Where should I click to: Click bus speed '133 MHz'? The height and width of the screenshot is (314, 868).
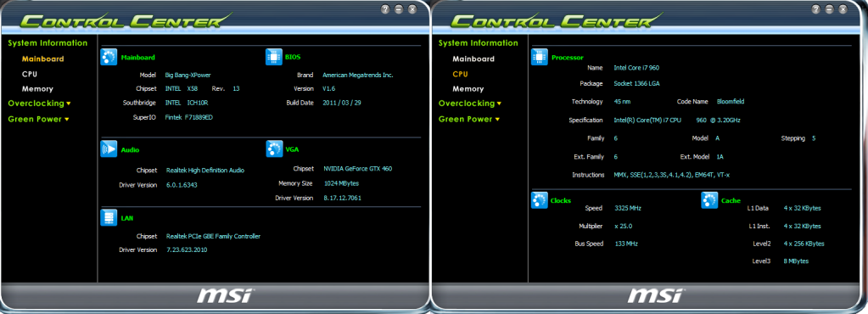tap(627, 244)
